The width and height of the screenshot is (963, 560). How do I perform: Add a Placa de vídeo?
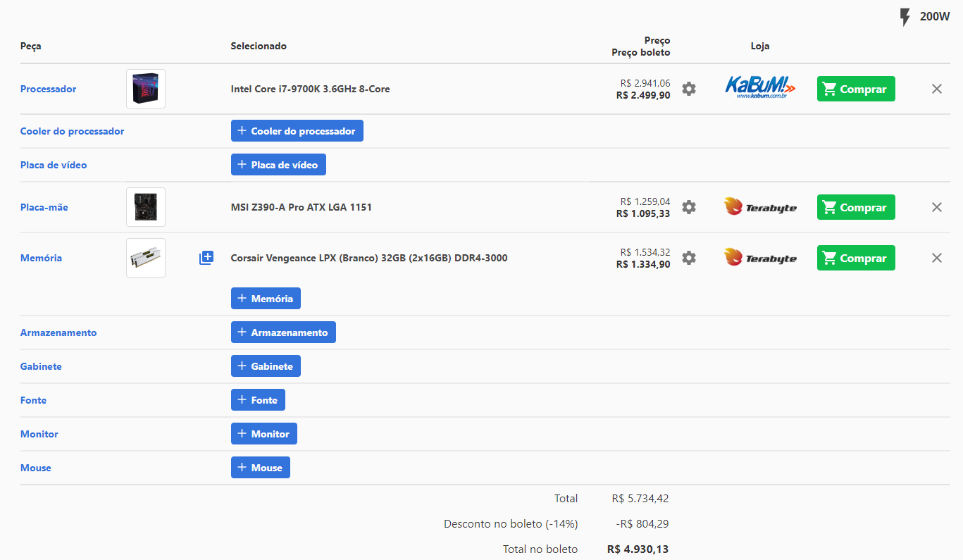pos(278,165)
